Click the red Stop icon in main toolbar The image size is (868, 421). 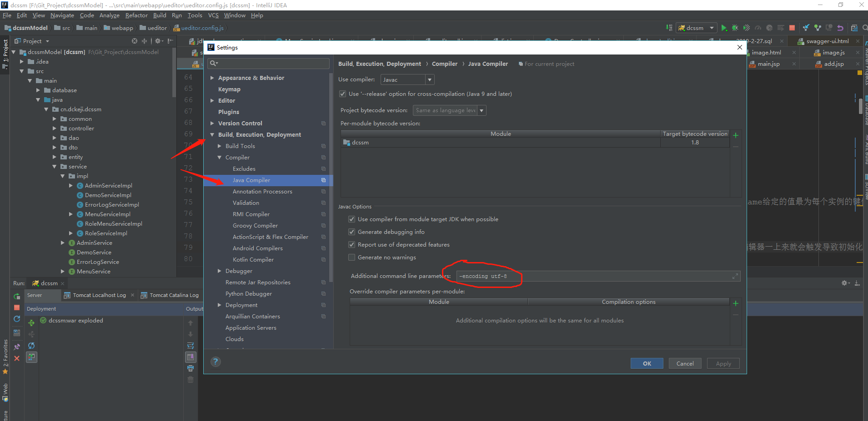(x=792, y=28)
